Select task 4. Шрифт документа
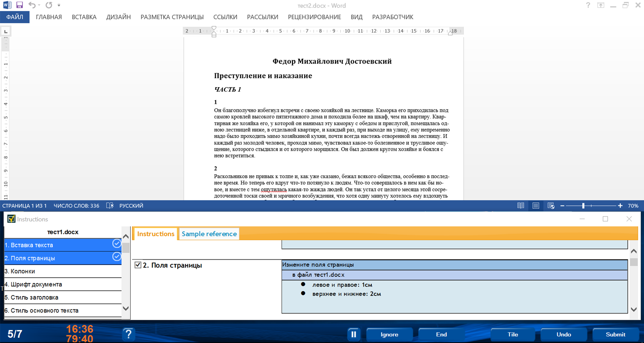Image resolution: width=644 pixels, height=343 pixels. point(63,284)
